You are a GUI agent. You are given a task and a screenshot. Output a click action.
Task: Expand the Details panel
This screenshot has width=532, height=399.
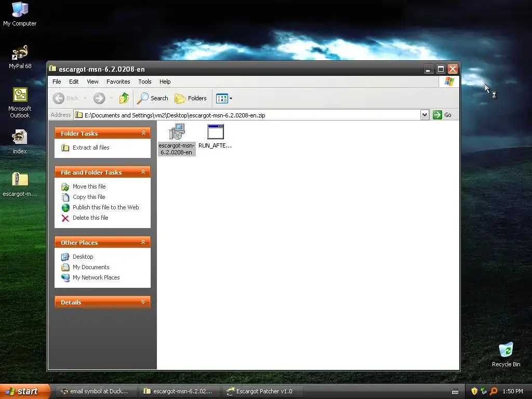(x=143, y=302)
